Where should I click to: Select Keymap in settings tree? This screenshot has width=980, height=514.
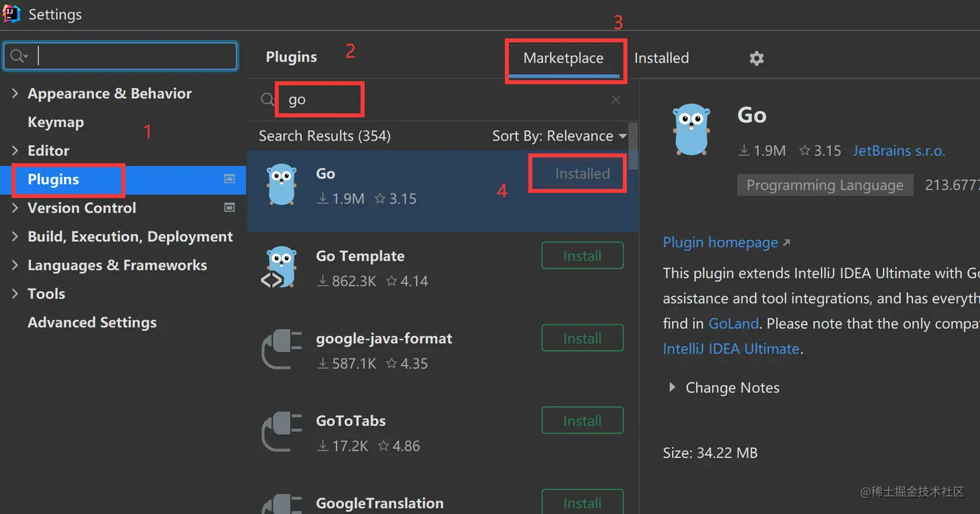point(56,122)
